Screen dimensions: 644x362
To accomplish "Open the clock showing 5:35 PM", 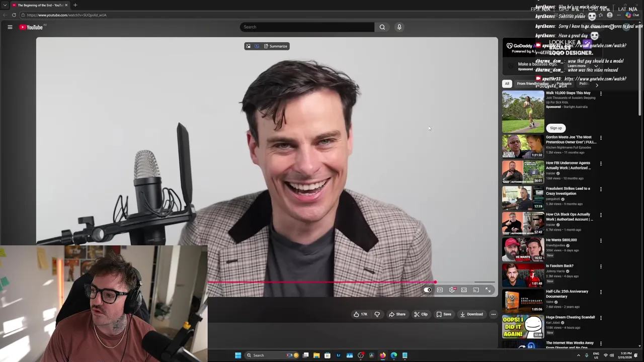I will coord(626,355).
